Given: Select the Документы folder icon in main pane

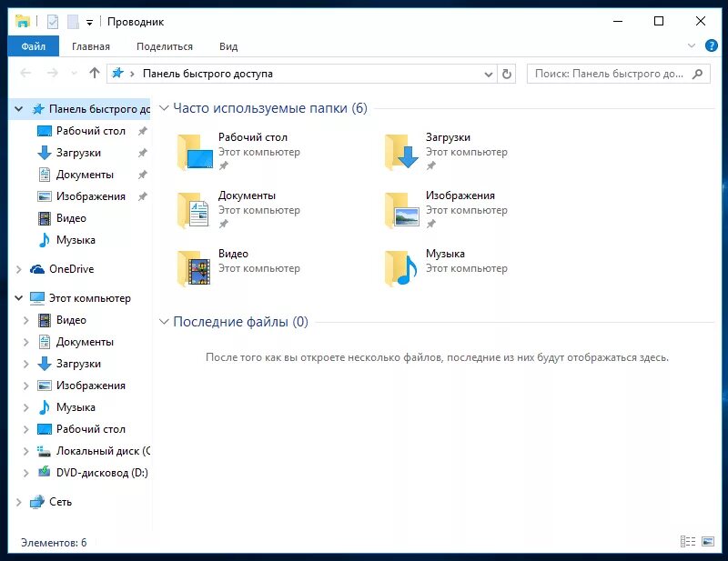Looking at the screenshot, I should click(x=195, y=210).
